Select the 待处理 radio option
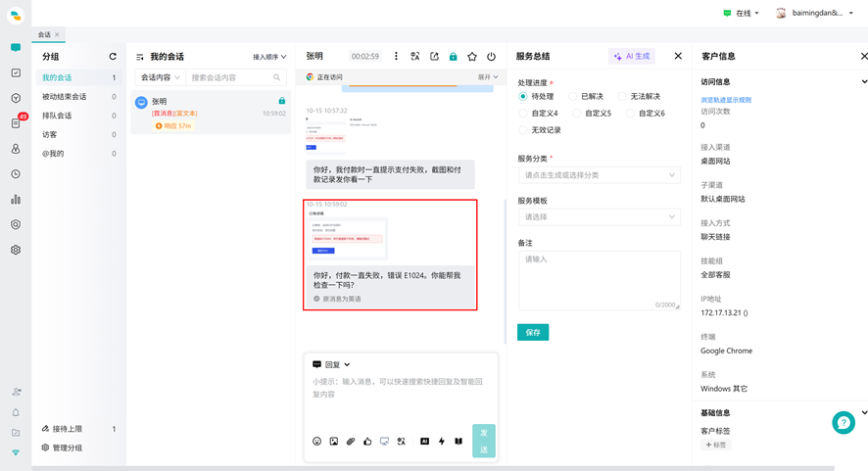 tap(522, 96)
